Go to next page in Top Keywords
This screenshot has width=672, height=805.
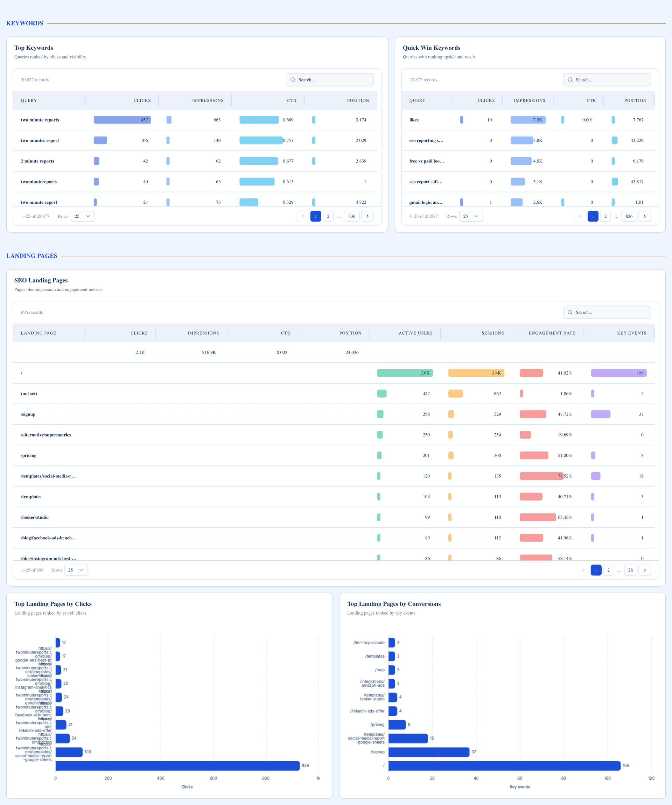[x=367, y=216]
